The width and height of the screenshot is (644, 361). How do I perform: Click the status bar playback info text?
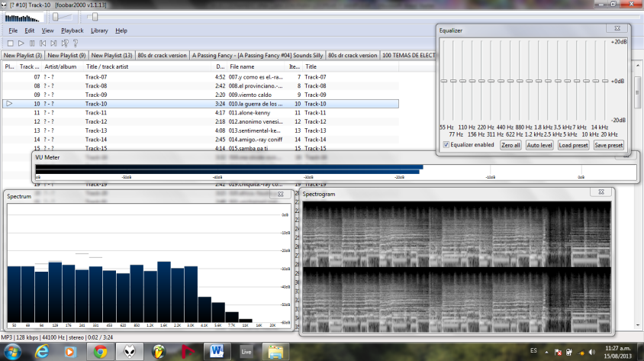tap(57, 337)
